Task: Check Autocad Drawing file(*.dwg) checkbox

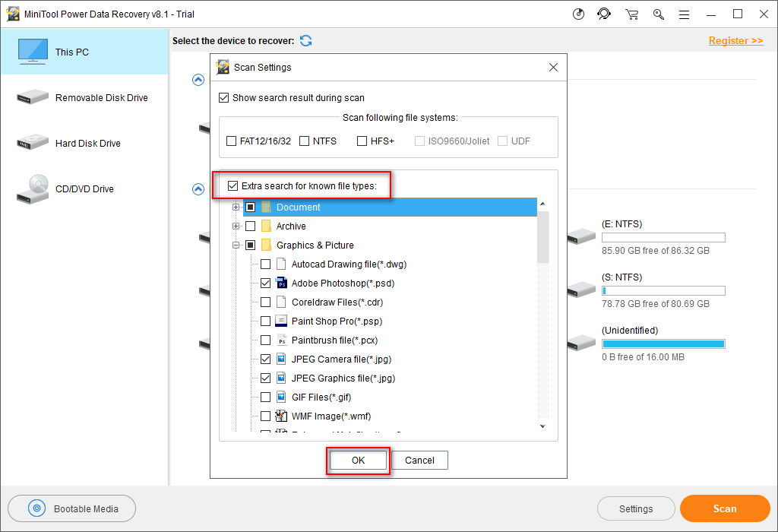Action: tap(265, 264)
